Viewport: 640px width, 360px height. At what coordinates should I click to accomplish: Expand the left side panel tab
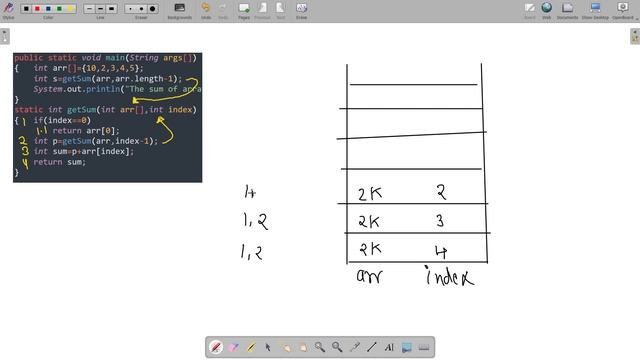click(x=4, y=36)
